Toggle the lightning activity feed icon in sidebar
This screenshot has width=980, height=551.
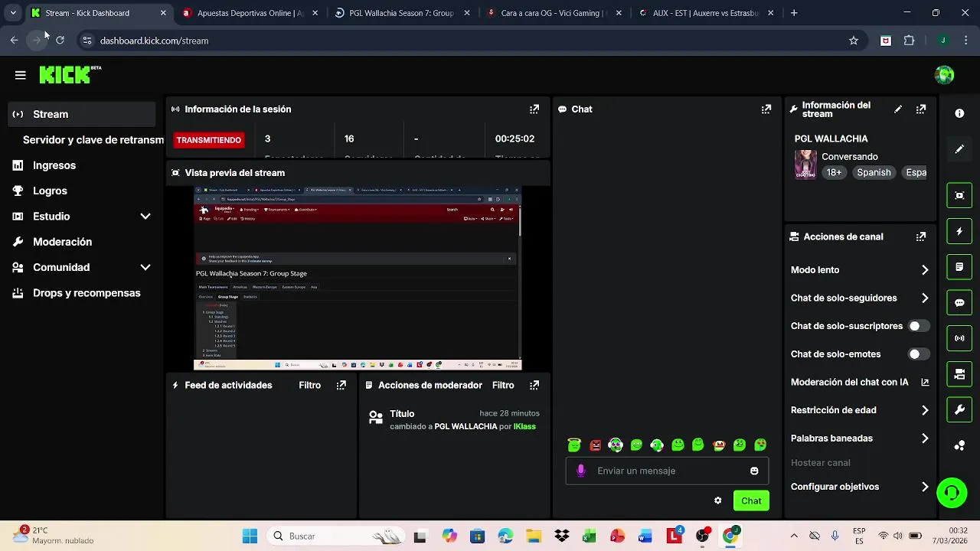coord(959,231)
